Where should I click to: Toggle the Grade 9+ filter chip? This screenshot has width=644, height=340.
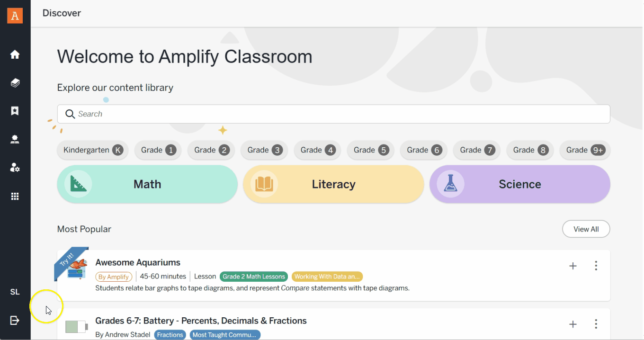pos(585,150)
